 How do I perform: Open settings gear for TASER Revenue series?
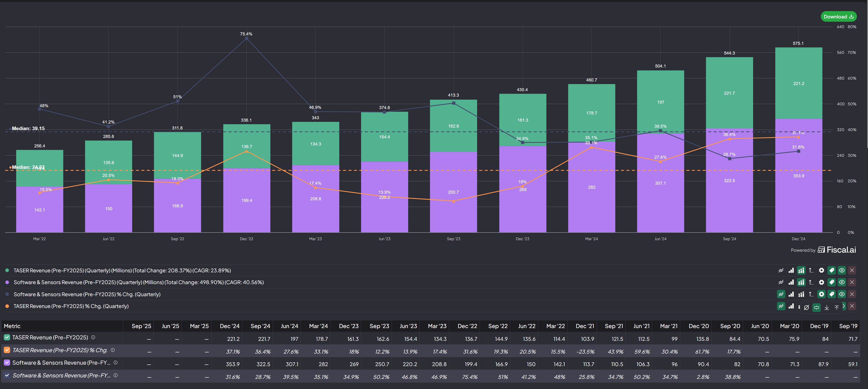pyautogui.click(x=822, y=270)
